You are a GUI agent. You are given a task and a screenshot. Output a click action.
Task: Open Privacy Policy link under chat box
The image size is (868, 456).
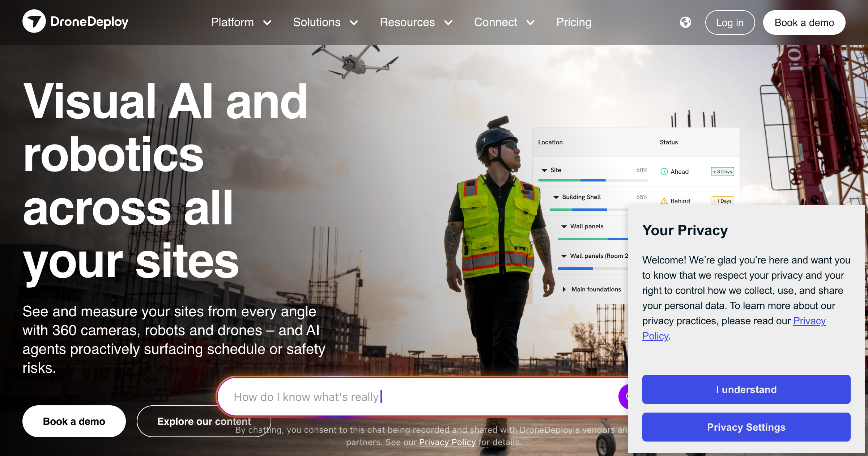point(447,442)
